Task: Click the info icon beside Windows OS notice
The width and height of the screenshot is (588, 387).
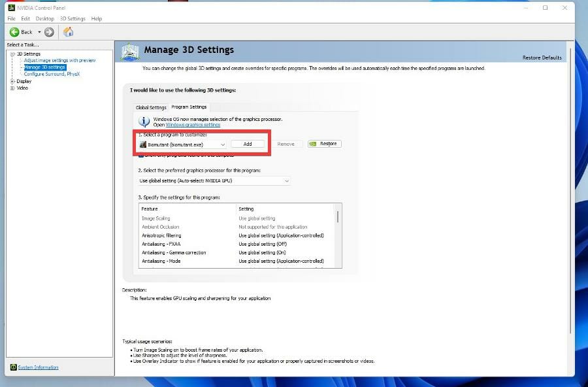Action: coord(144,121)
